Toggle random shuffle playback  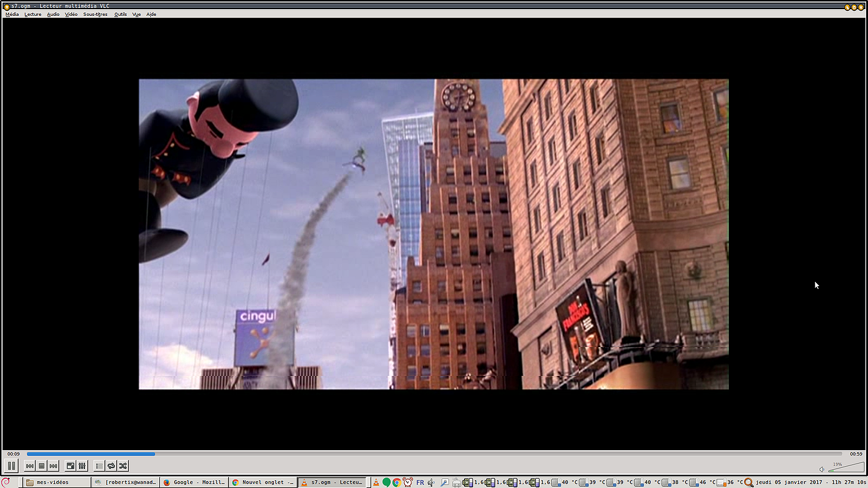pos(123,466)
